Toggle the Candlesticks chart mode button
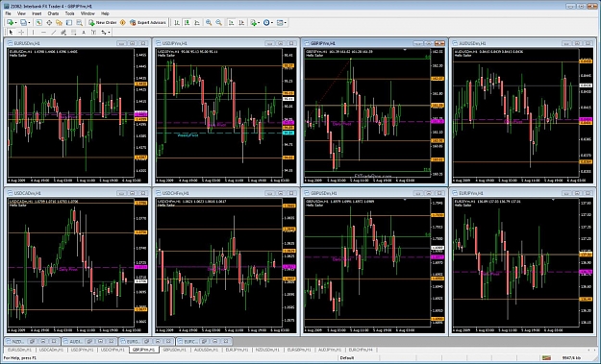Screen dimensions: 601x364 [x=187, y=23]
